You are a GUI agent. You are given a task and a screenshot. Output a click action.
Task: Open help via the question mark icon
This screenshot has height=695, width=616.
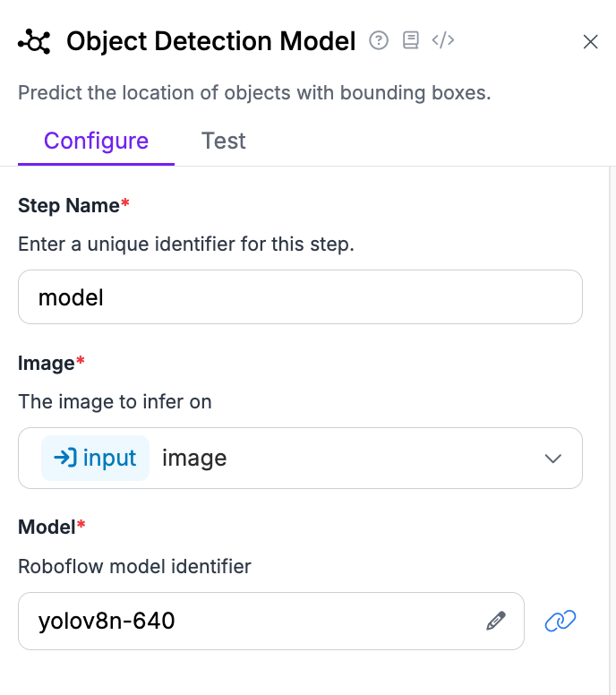(x=379, y=40)
